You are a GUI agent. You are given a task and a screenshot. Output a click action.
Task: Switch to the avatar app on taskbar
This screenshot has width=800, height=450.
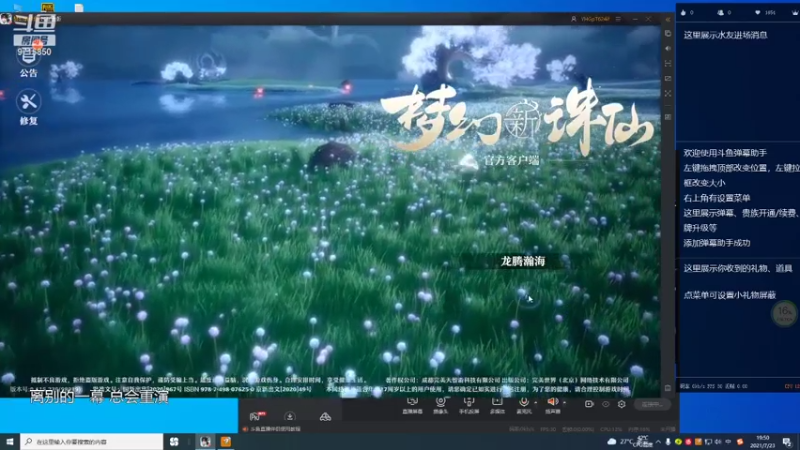[205, 441]
